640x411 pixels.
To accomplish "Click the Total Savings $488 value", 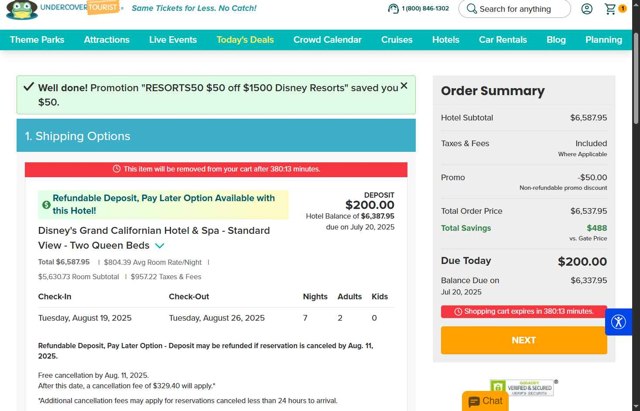I will coord(597,228).
